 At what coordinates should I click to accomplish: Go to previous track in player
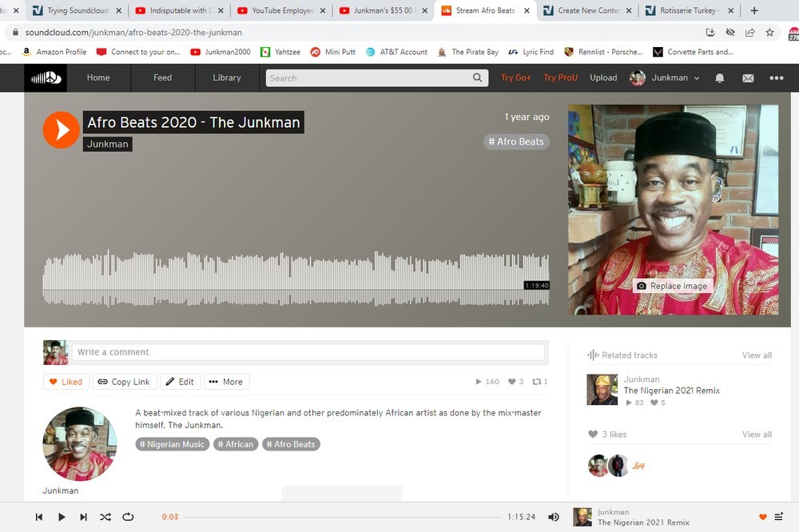(x=39, y=517)
